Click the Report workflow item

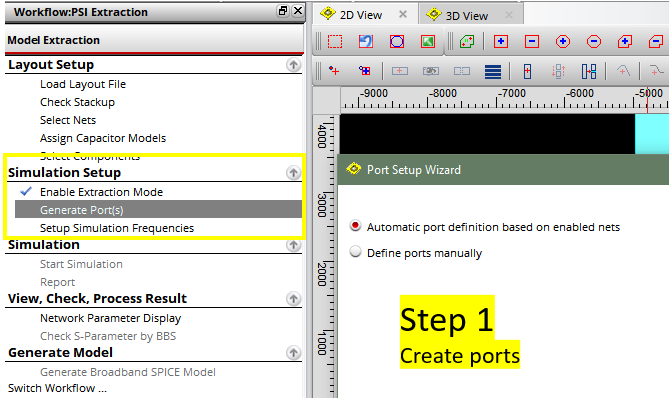pos(57,282)
